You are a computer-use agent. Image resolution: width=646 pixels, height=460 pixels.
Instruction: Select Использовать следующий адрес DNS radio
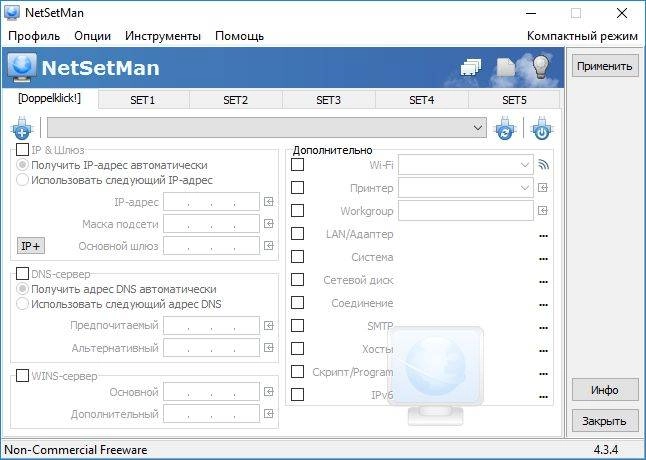tap(22, 304)
